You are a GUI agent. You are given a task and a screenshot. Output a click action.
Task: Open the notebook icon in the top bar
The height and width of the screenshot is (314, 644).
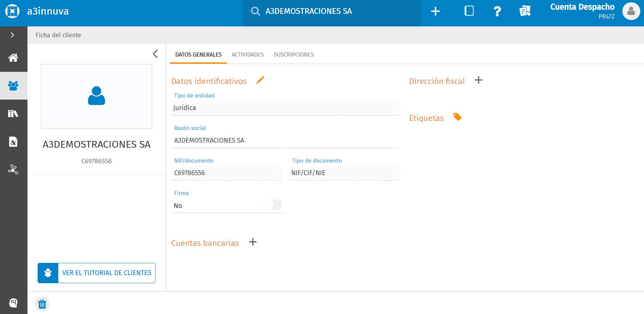[469, 11]
